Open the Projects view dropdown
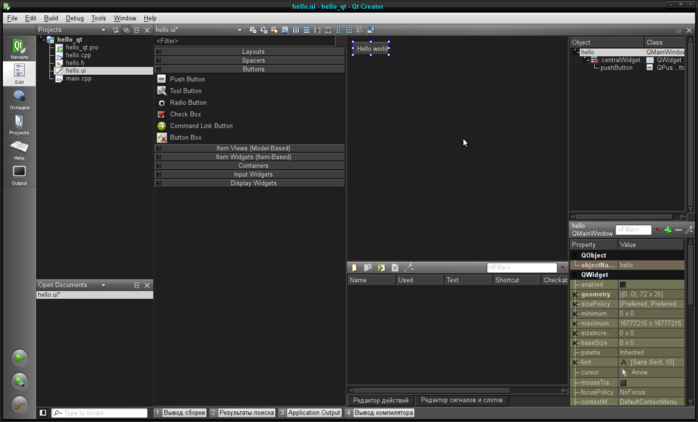 pyautogui.click(x=103, y=30)
